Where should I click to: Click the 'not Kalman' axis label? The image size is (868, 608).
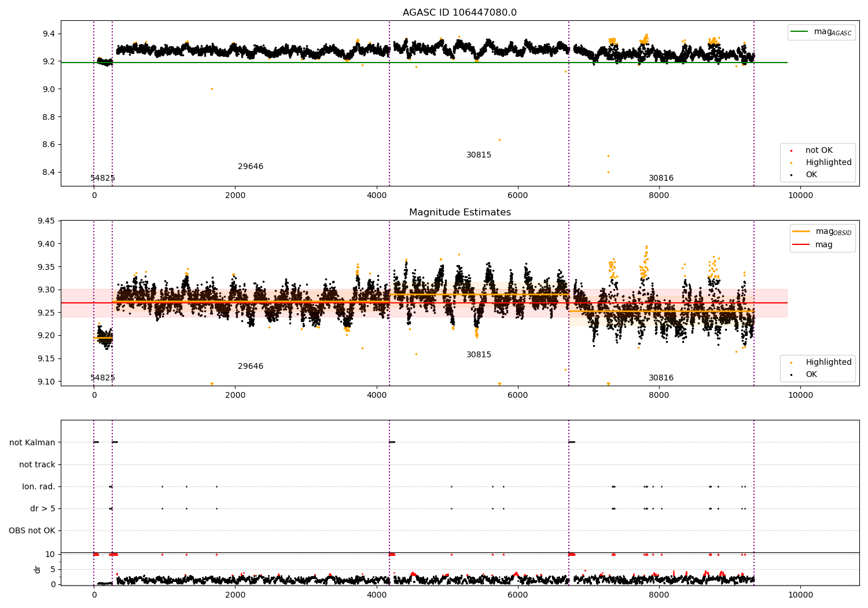[x=32, y=442]
